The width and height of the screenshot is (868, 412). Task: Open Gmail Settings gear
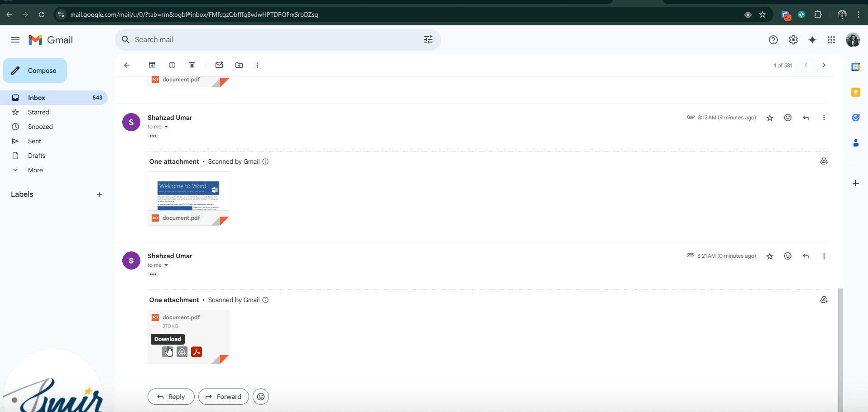(x=793, y=40)
